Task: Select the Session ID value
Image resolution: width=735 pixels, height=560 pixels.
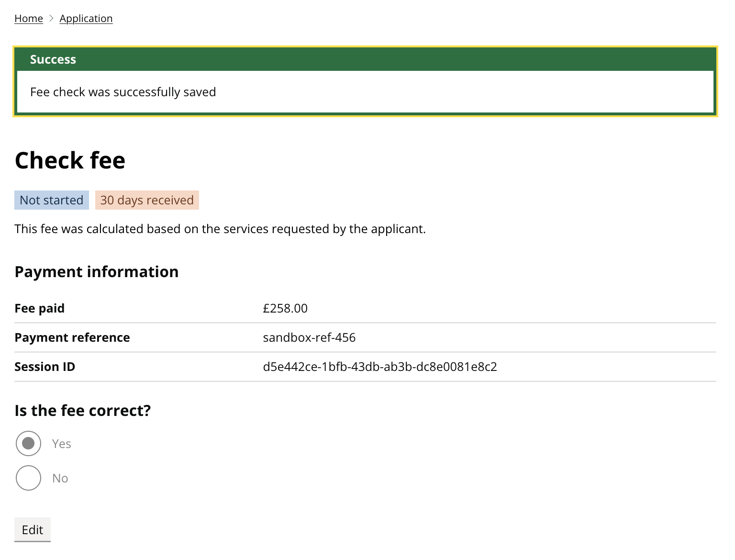Action: point(380,367)
